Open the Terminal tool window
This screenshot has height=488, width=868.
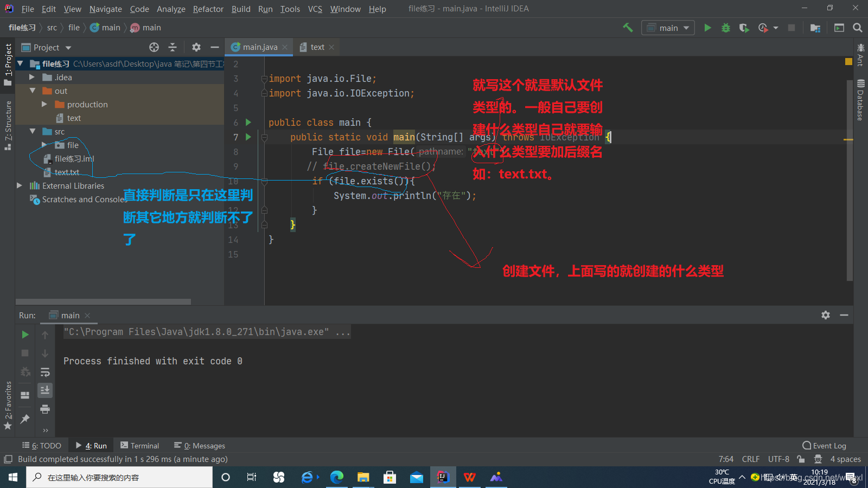click(x=140, y=446)
